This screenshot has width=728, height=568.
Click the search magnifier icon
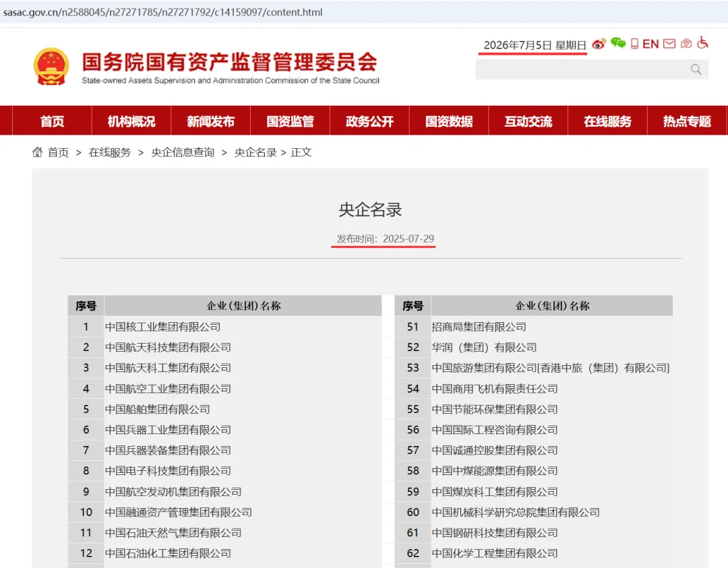point(696,69)
